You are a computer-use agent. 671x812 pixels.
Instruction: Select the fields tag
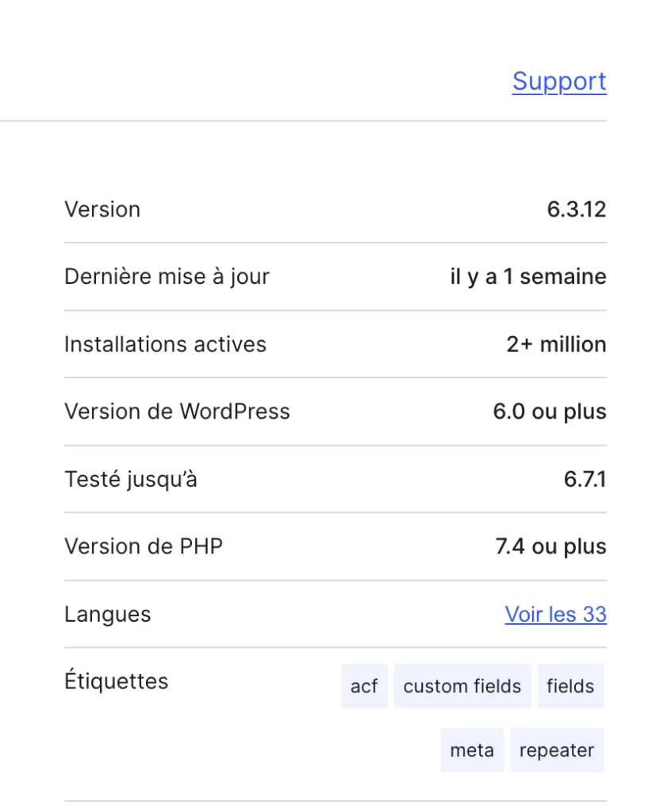[x=570, y=686]
